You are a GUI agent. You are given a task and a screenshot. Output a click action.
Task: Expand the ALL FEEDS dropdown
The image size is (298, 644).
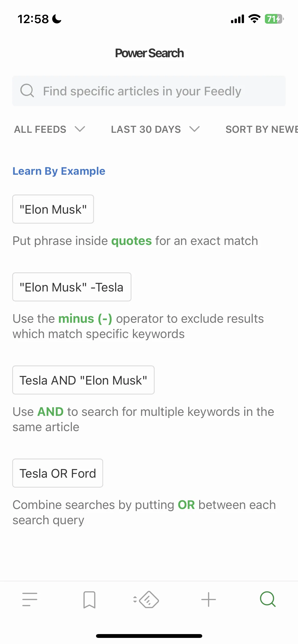49,129
